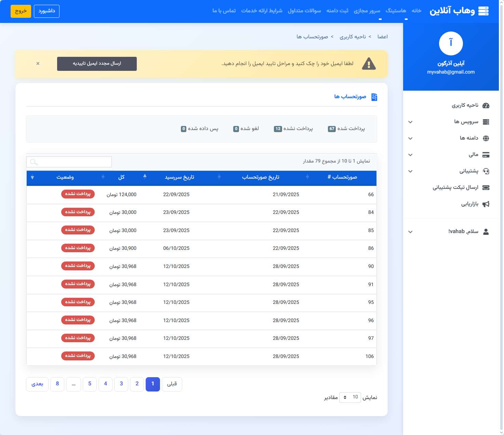Image resolution: width=504 pixels, height=435 pixels.
Task: Click the credit card icon beside مالی
Action: [x=486, y=155]
